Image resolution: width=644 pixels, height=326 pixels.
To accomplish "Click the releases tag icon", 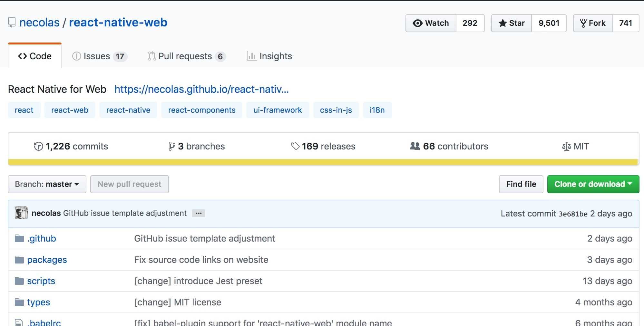I will click(x=295, y=146).
